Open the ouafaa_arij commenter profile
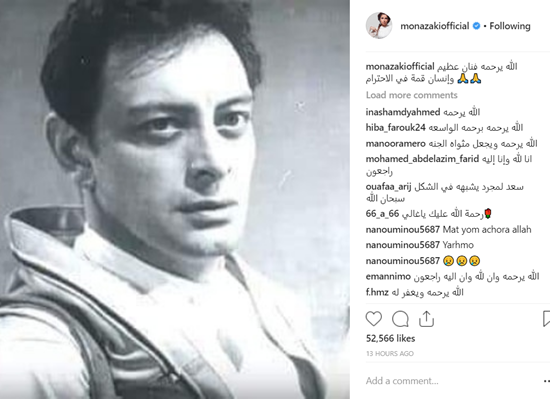550x400 pixels. point(388,187)
